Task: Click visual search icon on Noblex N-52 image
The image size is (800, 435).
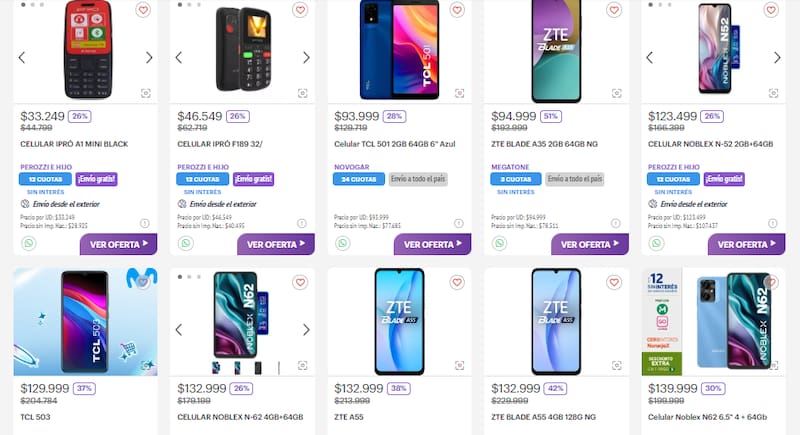Action: (x=774, y=92)
